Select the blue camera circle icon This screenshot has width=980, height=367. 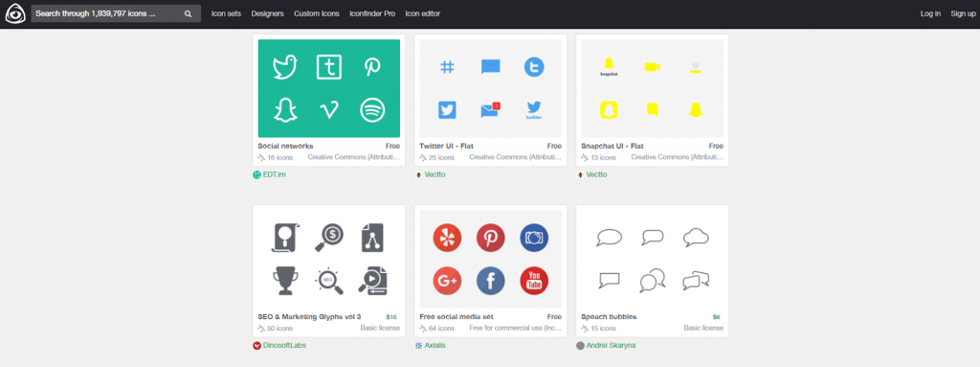click(x=534, y=238)
